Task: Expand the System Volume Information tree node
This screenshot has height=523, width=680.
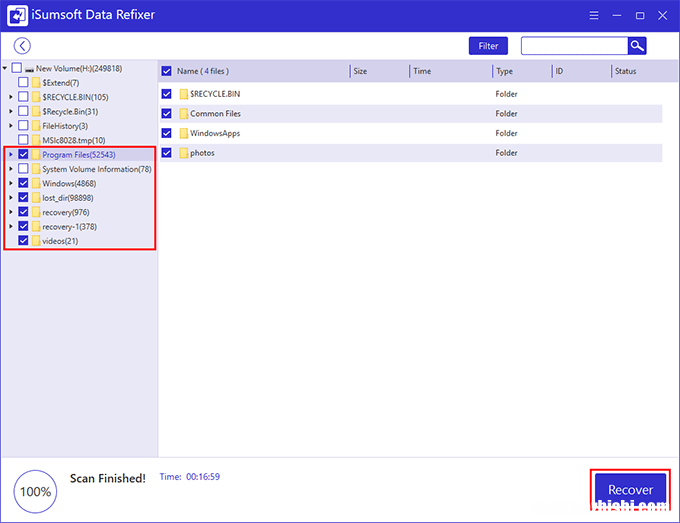Action: click(11, 168)
